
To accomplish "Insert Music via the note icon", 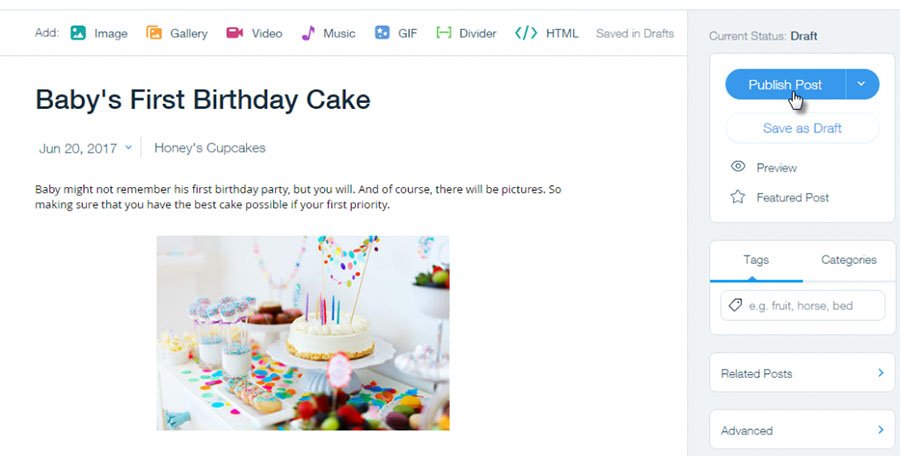I will tap(308, 33).
